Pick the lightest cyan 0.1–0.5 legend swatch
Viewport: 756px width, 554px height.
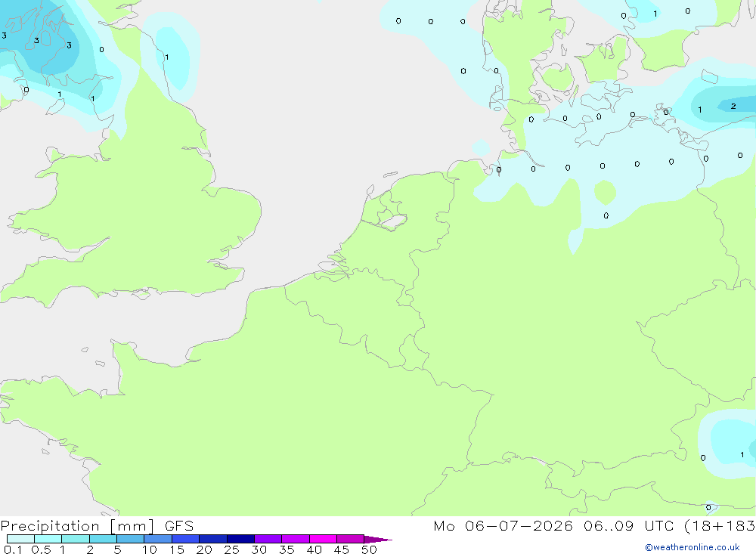(20, 539)
